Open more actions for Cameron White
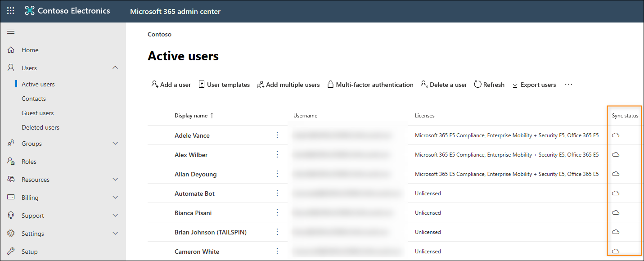Image resolution: width=644 pixels, height=261 pixels. pos(277,251)
